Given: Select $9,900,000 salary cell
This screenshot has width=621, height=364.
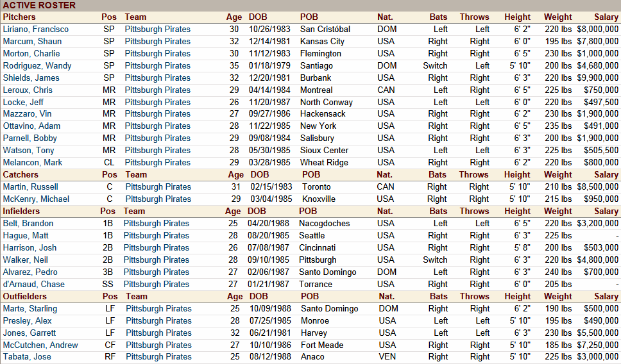Looking at the screenshot, I should coord(598,78).
